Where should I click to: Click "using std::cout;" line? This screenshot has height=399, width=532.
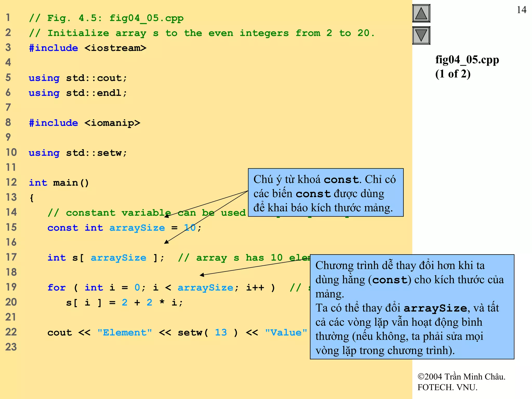pos(78,78)
